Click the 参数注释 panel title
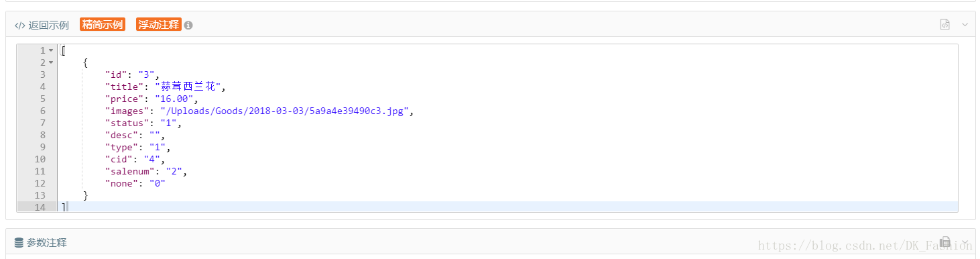This screenshot has height=259, width=980. (47, 243)
